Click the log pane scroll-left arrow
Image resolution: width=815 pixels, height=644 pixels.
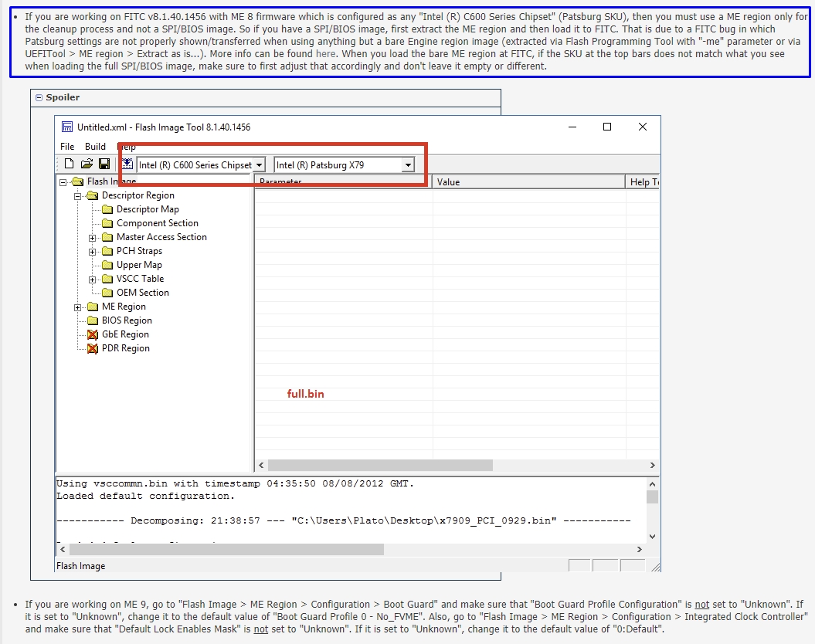(x=63, y=550)
